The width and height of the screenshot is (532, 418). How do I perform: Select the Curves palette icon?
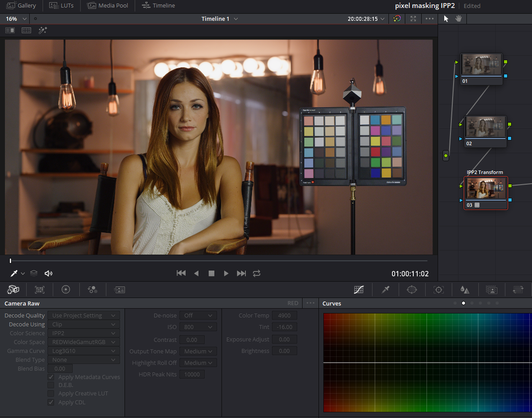click(x=358, y=289)
